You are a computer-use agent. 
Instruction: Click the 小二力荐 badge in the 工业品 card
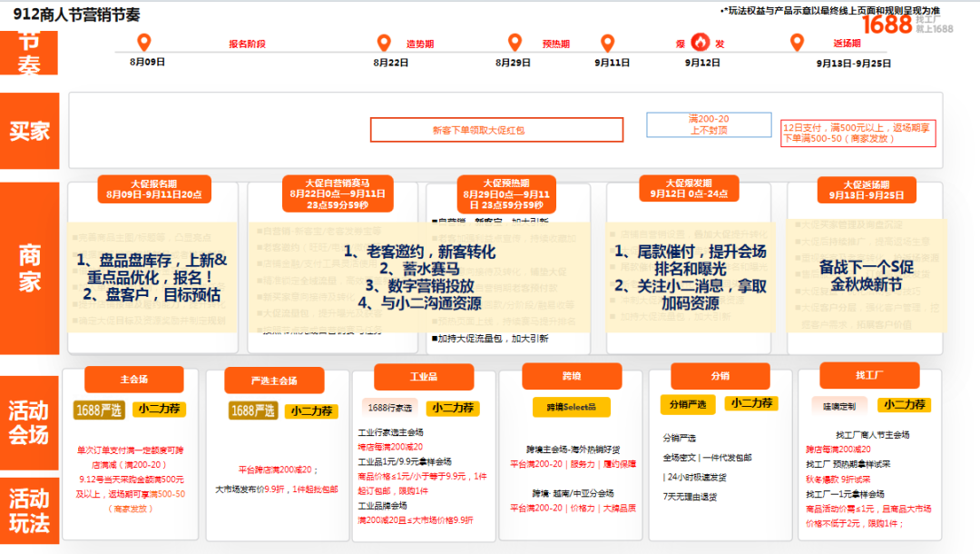(x=455, y=408)
